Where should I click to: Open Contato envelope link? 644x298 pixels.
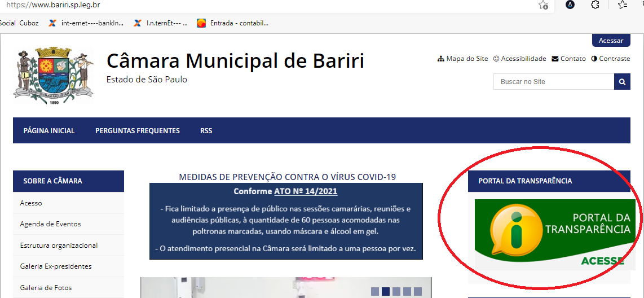click(568, 59)
